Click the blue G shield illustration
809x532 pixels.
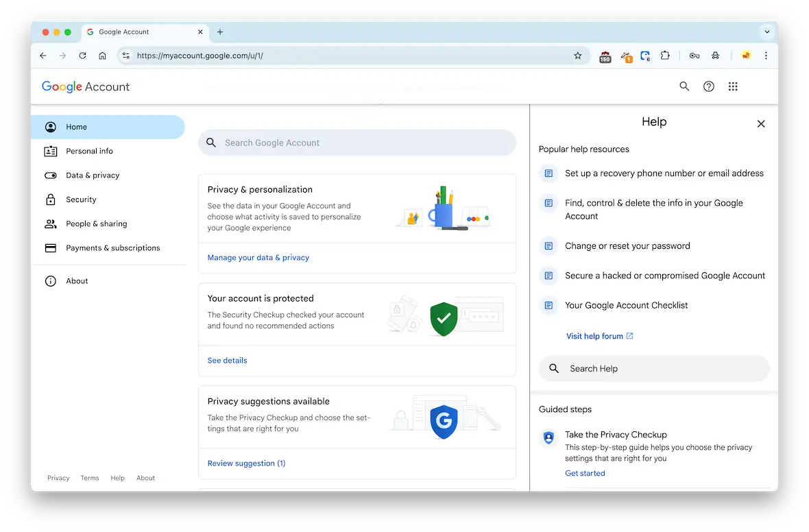[444, 421]
